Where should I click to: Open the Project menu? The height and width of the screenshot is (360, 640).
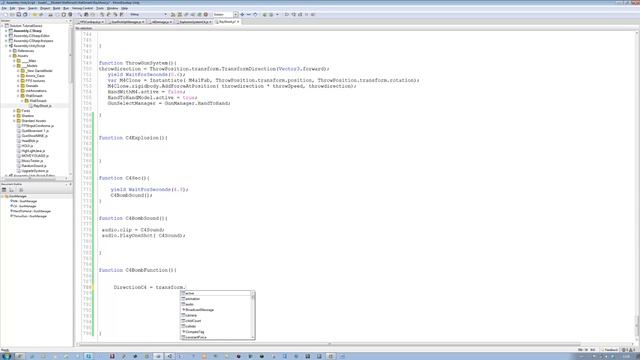coord(45,8)
